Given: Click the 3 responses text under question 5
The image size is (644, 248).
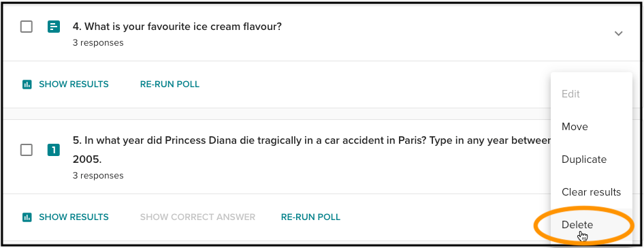Looking at the screenshot, I should point(98,176).
